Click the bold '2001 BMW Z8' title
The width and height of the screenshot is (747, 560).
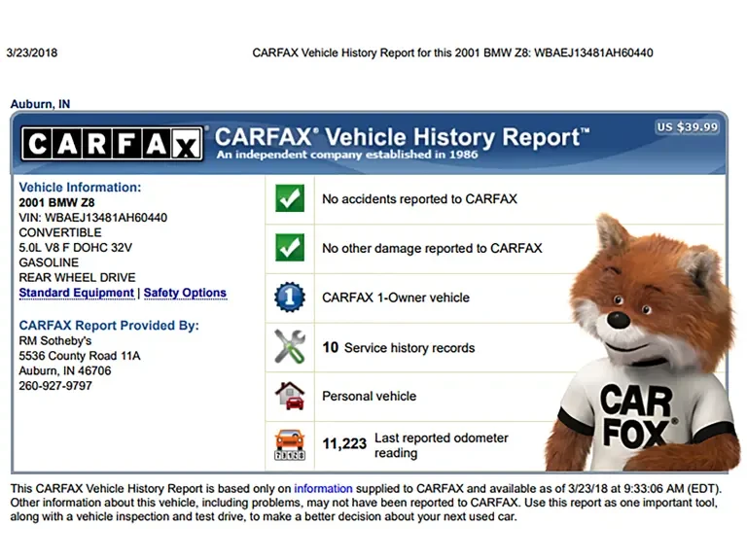[x=56, y=203]
